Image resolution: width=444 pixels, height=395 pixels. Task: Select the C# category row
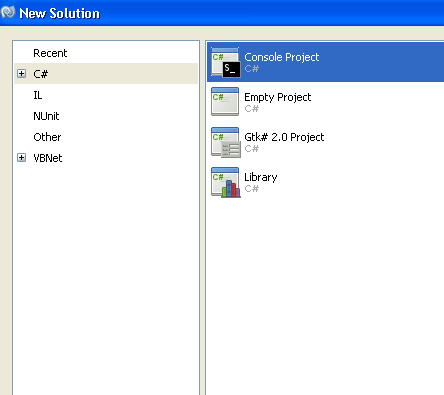pyautogui.click(x=106, y=74)
